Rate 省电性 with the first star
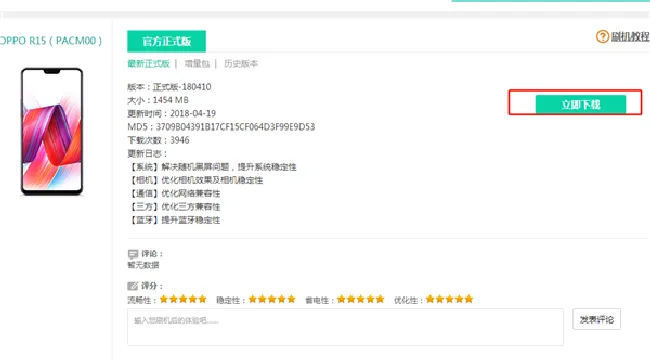650x361 pixels. [x=341, y=299]
